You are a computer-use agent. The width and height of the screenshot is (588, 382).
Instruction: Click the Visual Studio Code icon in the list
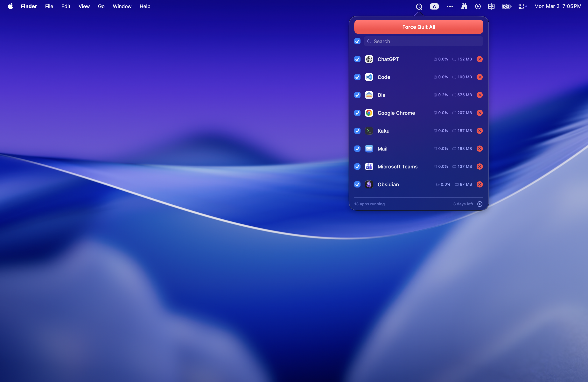pos(369,77)
